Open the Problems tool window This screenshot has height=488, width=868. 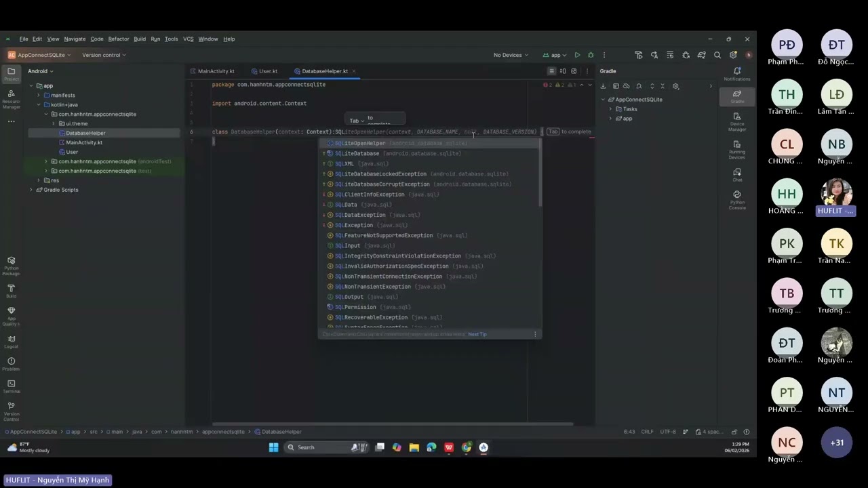[x=11, y=364]
